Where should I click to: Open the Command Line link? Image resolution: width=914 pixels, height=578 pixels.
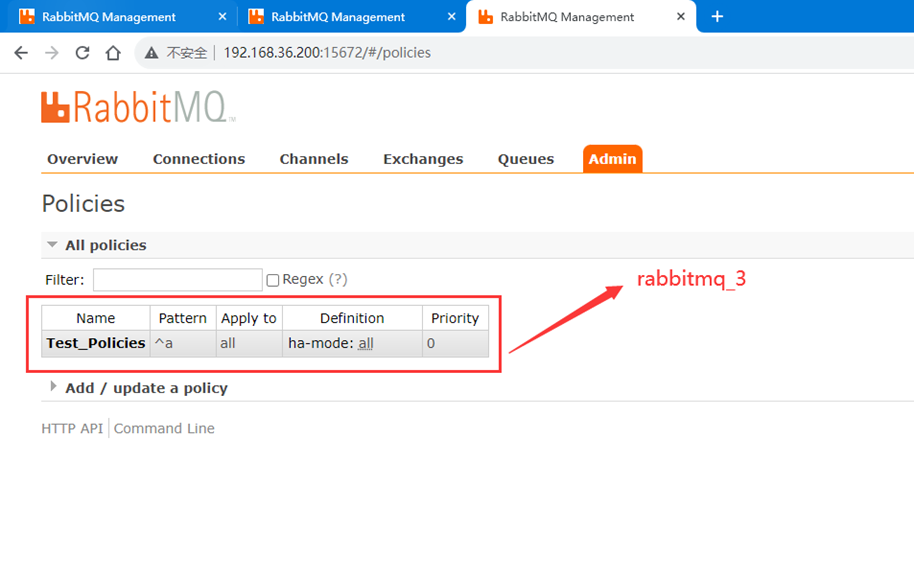[x=164, y=429]
